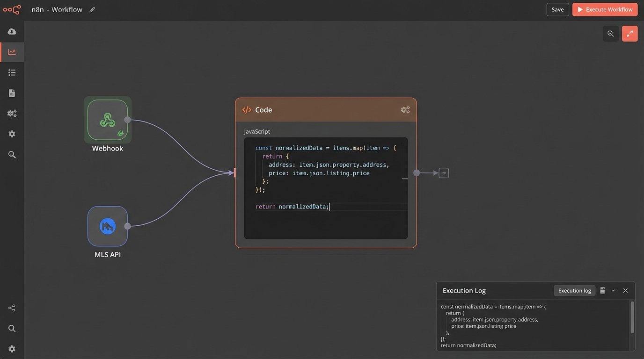Click the n8n logo in the header
The image size is (644, 359).
12,10
